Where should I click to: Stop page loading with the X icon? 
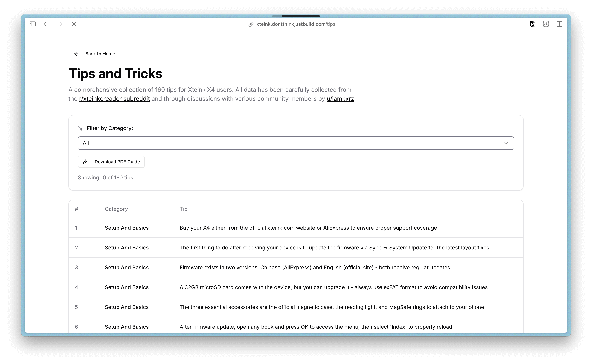coord(74,24)
